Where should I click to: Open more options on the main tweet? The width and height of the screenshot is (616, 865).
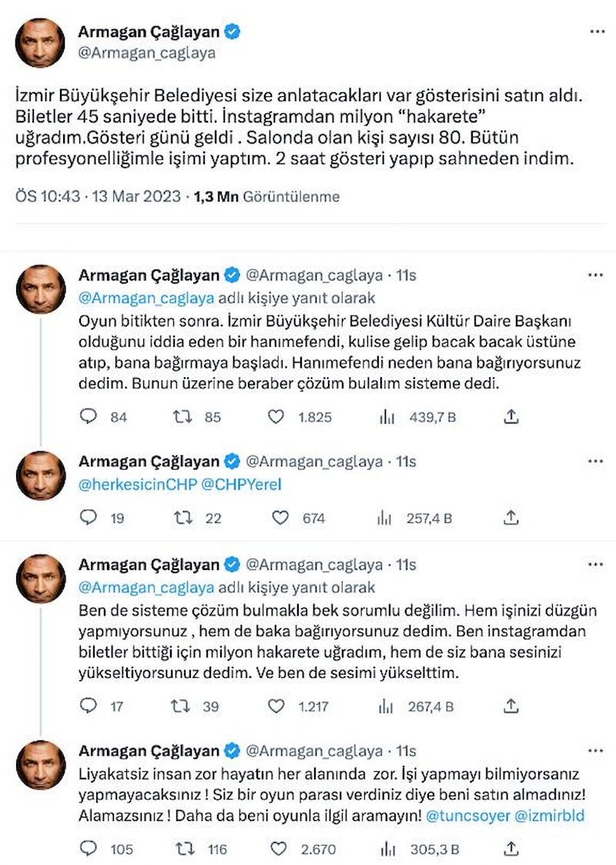(x=596, y=32)
